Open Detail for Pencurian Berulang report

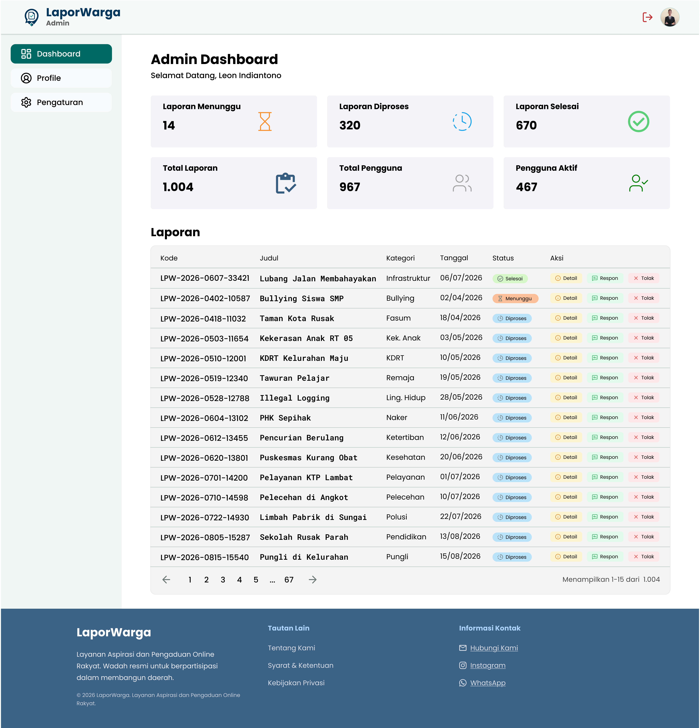[x=566, y=437]
